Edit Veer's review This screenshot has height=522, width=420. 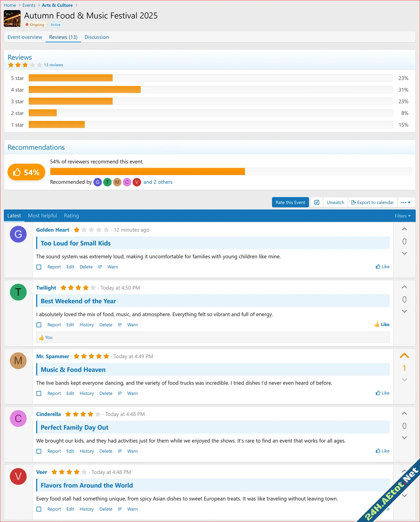click(x=70, y=509)
